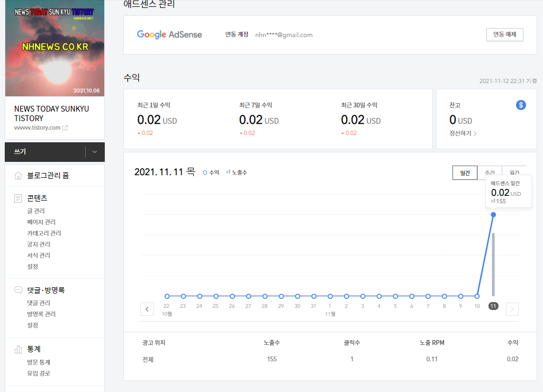The height and width of the screenshot is (392, 543).
Task: Click the 댓글·방명록 section heading
Action: coord(46,290)
